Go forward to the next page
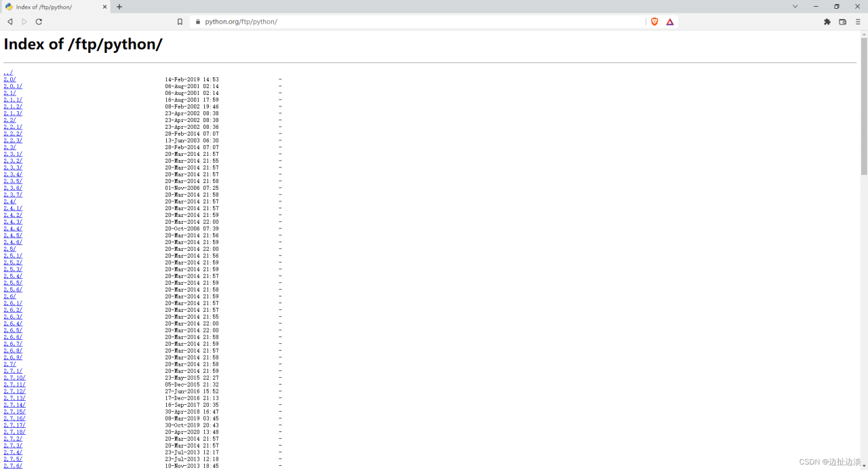 click(x=24, y=22)
